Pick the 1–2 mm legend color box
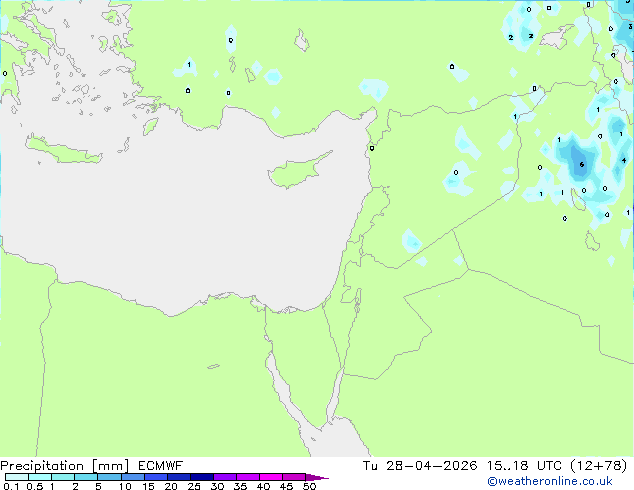634x490 pixels. click(x=63, y=477)
